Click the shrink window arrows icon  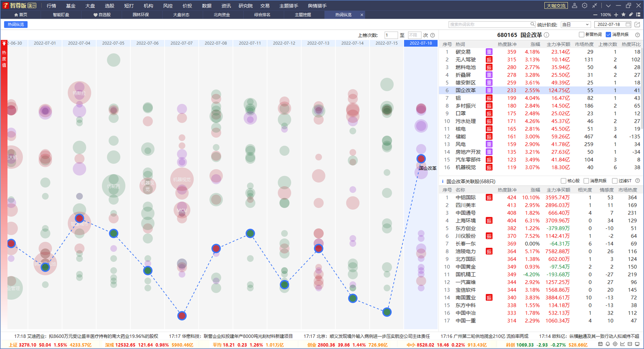594,6
